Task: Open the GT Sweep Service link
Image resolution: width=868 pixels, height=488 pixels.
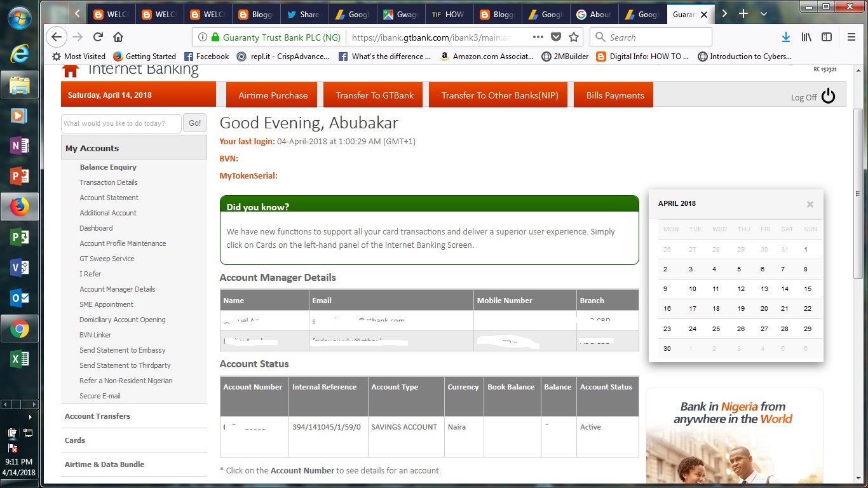Action: tap(107, 259)
